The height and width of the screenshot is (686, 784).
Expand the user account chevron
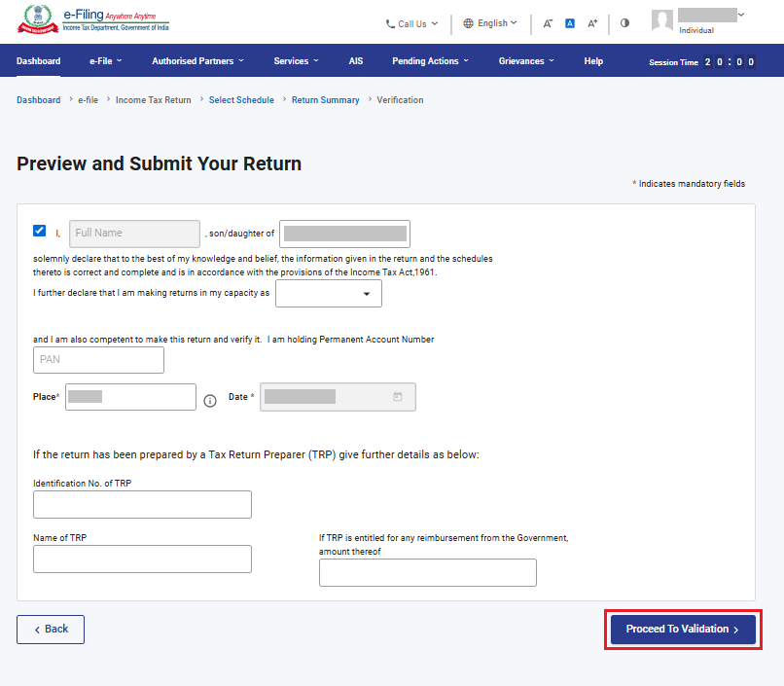click(741, 15)
